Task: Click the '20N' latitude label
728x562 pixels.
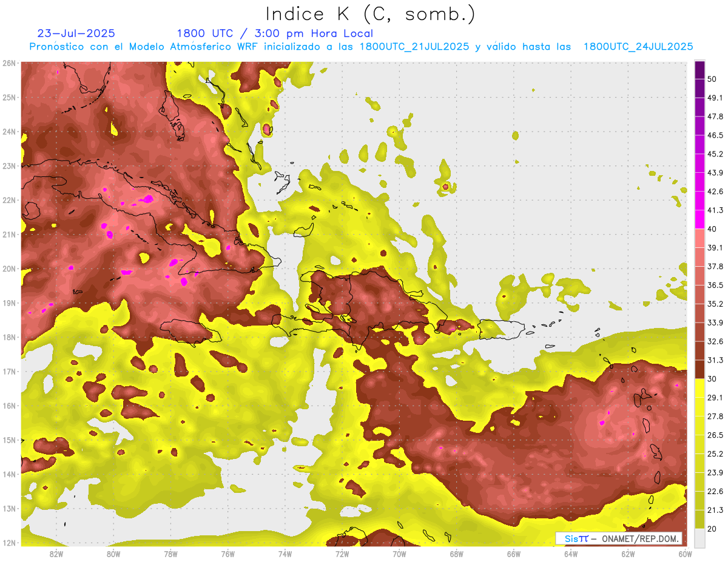Action: tap(9, 269)
